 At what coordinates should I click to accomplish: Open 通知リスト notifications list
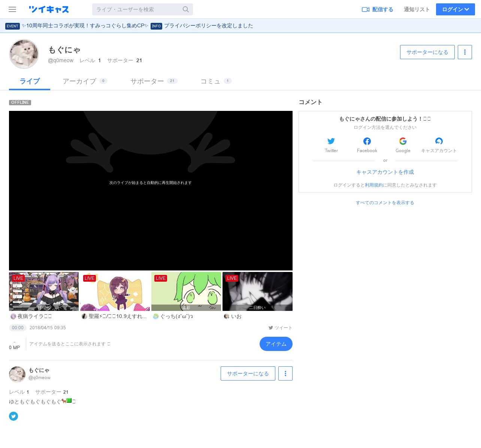pos(417,9)
